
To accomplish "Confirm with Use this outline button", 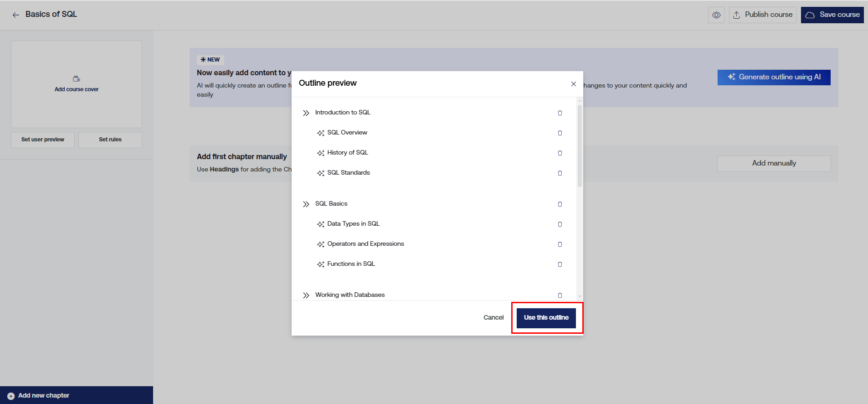I will pyautogui.click(x=546, y=318).
